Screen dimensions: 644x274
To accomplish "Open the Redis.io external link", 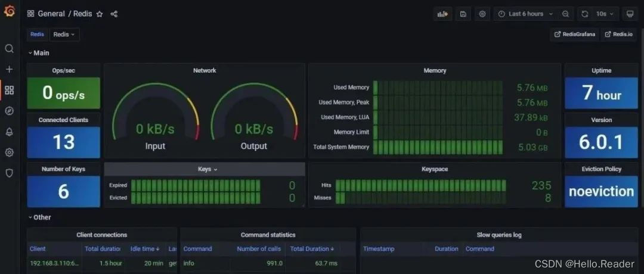I will coord(619,35).
